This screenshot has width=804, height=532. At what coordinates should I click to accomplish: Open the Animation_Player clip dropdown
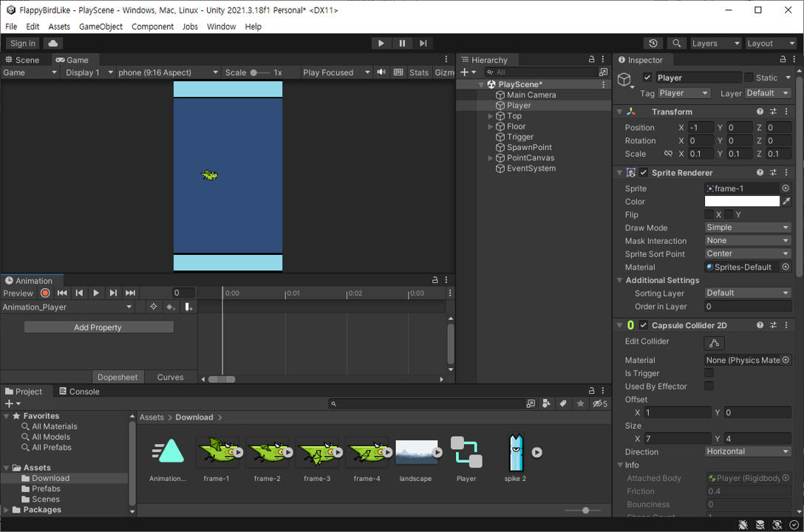(67, 307)
